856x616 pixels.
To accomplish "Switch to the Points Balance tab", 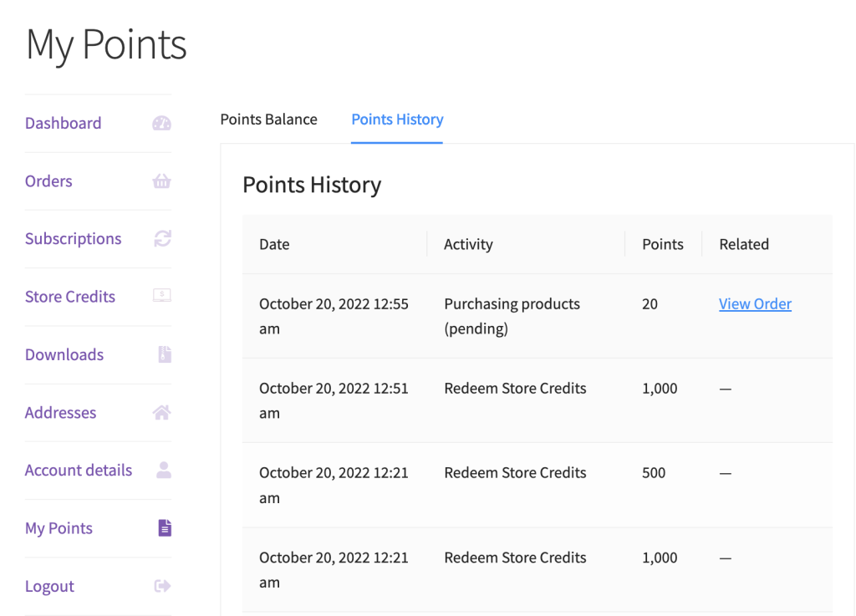I will pyautogui.click(x=268, y=120).
